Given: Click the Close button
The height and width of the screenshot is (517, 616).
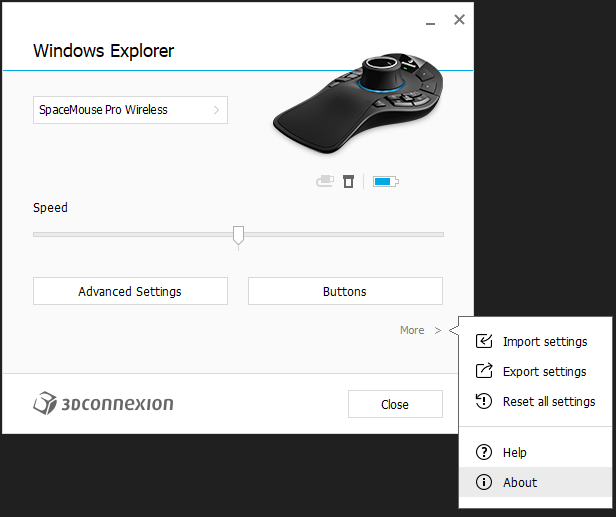Looking at the screenshot, I should 395,404.
